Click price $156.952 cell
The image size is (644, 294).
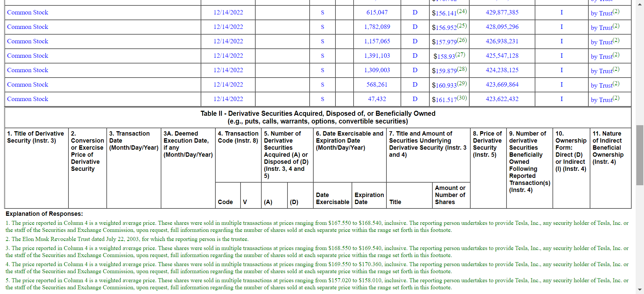coord(449,27)
